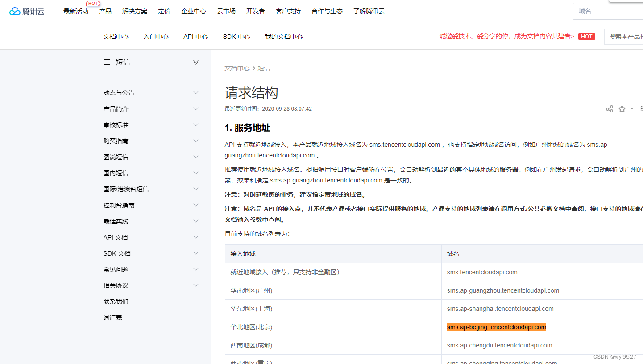Switch to the 我的文档中心 tab
The image size is (643, 364).
point(284,37)
